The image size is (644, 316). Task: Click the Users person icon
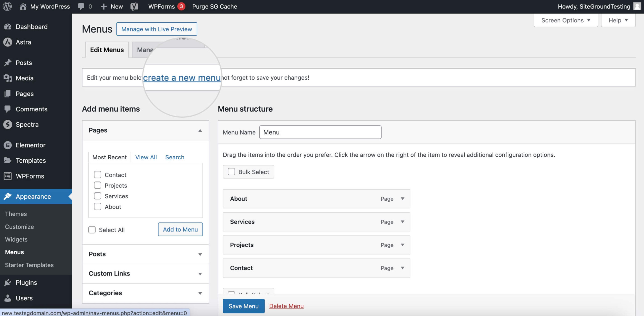pos(8,298)
